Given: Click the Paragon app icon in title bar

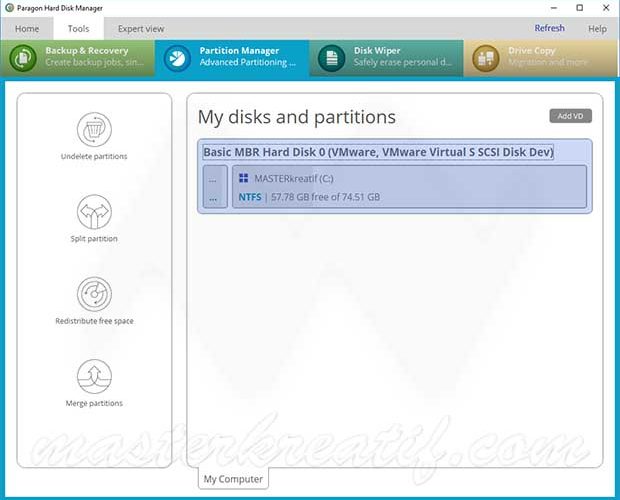Looking at the screenshot, I should pos(9,8).
